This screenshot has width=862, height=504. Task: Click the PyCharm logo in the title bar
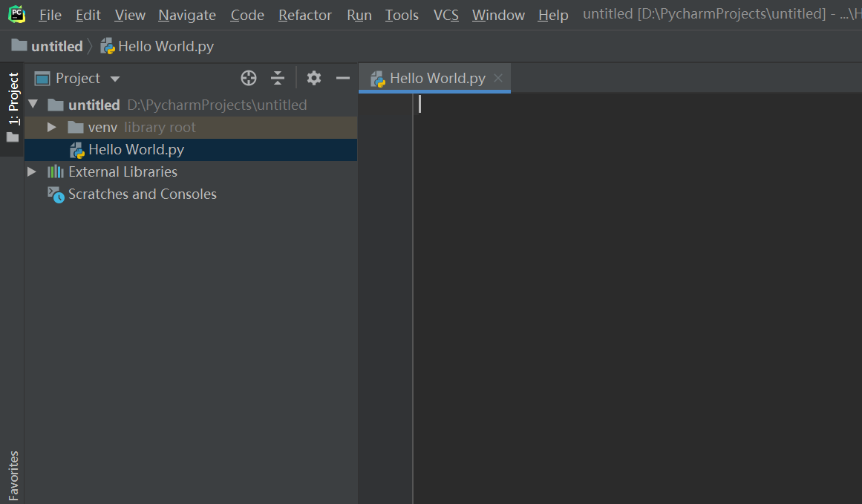(x=16, y=13)
